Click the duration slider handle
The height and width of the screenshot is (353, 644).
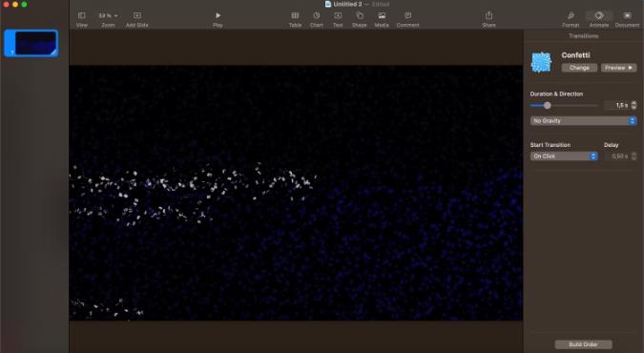(x=547, y=106)
